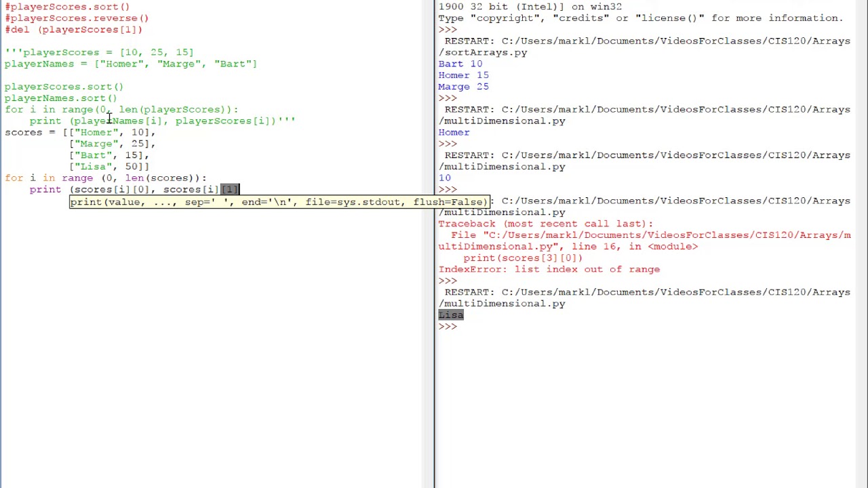Viewport: 868px width, 488px height.
Task: Click 'IndexError: list index out of range' message
Action: point(549,270)
